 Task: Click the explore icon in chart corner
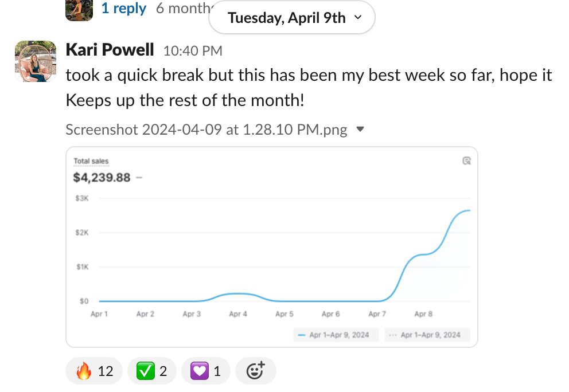466,161
